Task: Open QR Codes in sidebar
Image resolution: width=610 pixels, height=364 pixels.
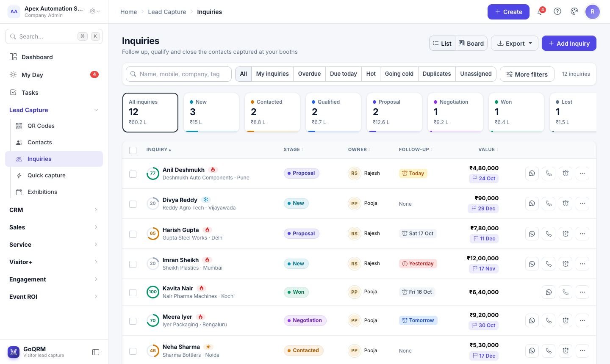Action: coord(54,126)
